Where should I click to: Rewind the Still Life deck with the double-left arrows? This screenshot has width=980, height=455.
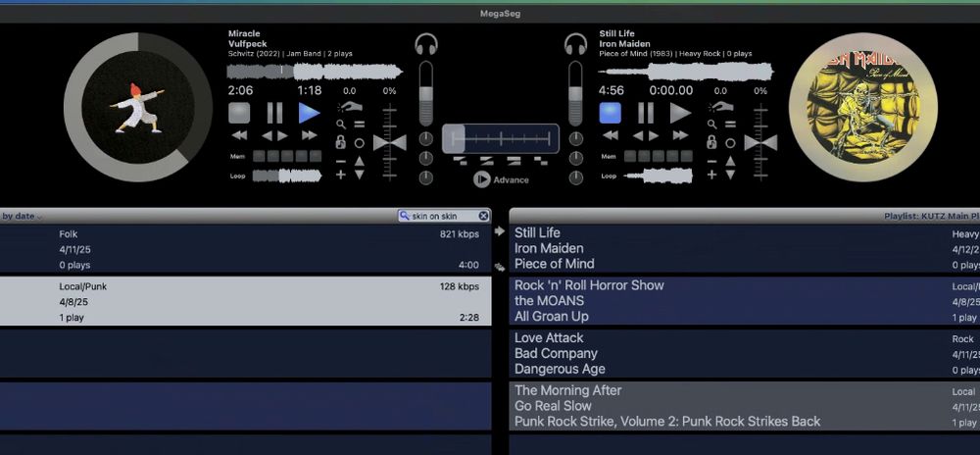tap(611, 135)
